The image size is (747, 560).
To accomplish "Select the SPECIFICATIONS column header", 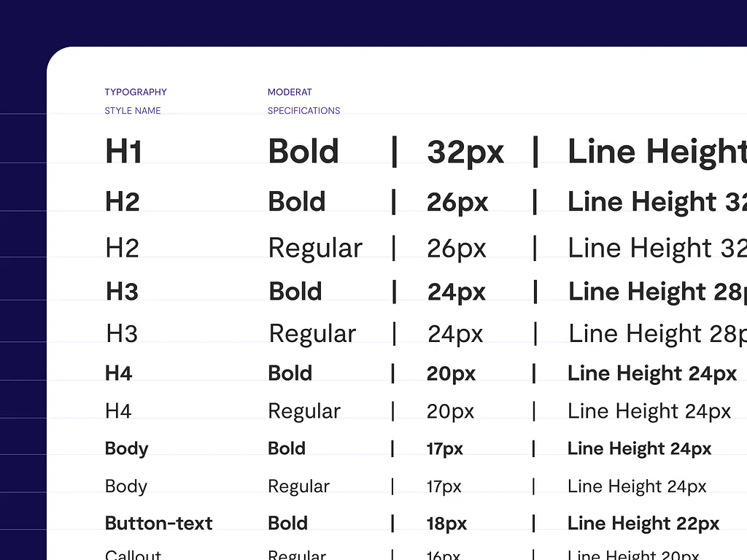I will pyautogui.click(x=303, y=111).
